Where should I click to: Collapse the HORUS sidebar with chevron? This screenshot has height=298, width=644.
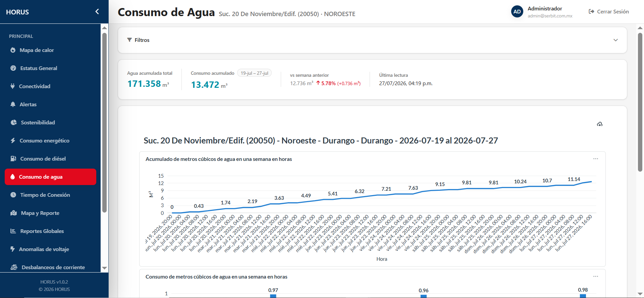point(97,12)
